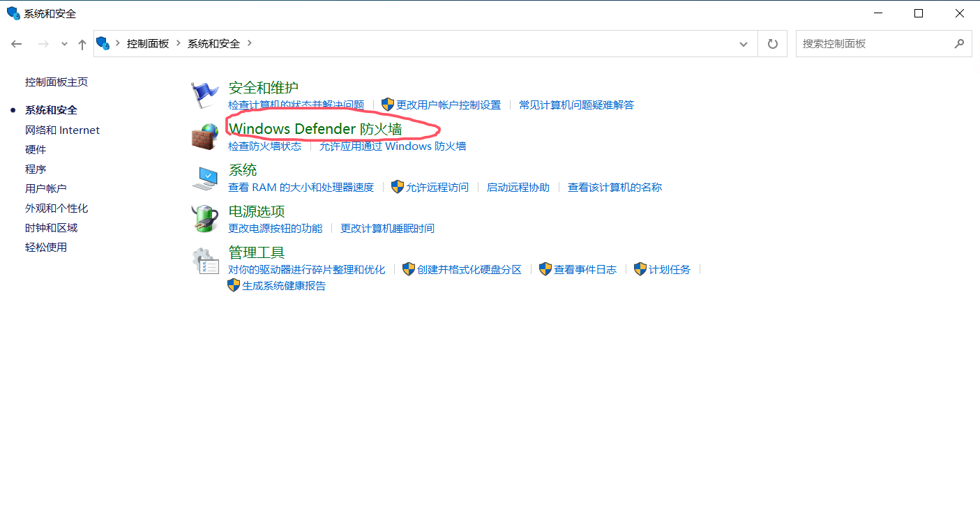Open 网络和 Internet category in sidebar
980x516 pixels.
pyautogui.click(x=62, y=130)
